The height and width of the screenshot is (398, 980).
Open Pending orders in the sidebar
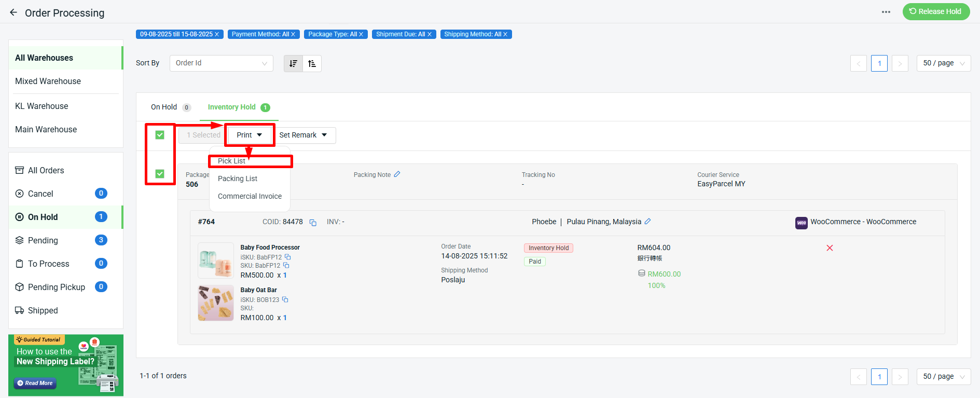pyautogui.click(x=43, y=240)
